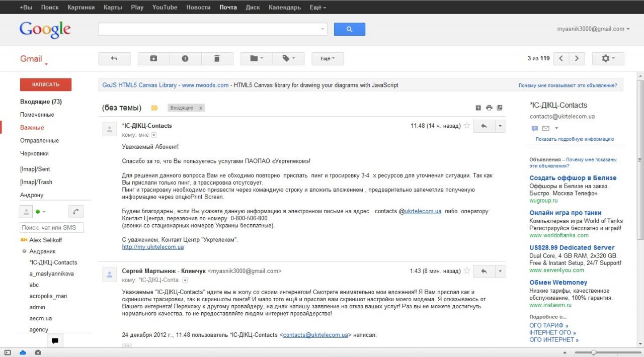Click the gauge icon in bottom bar
Screen dimensions: 644x357
pos(38,353)
